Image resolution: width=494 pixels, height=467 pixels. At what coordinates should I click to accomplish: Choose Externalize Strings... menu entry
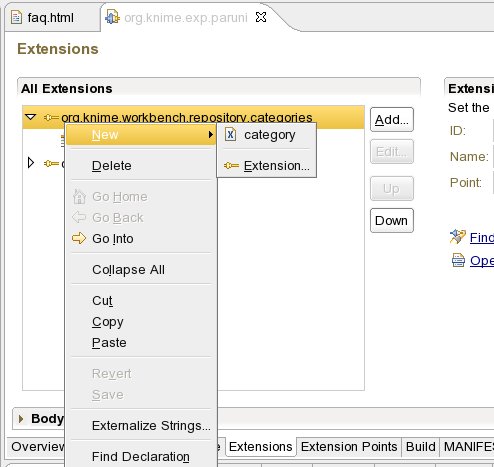tap(141, 426)
